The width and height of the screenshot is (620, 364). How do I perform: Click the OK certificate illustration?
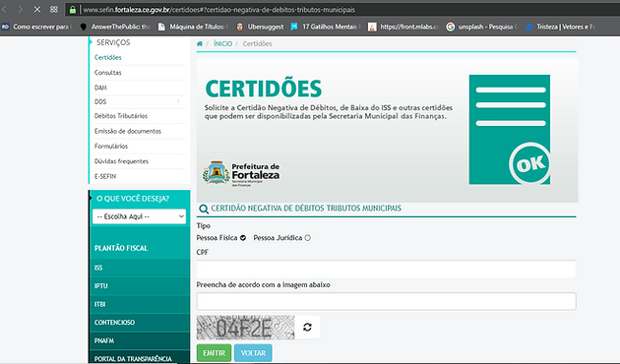coord(510,129)
